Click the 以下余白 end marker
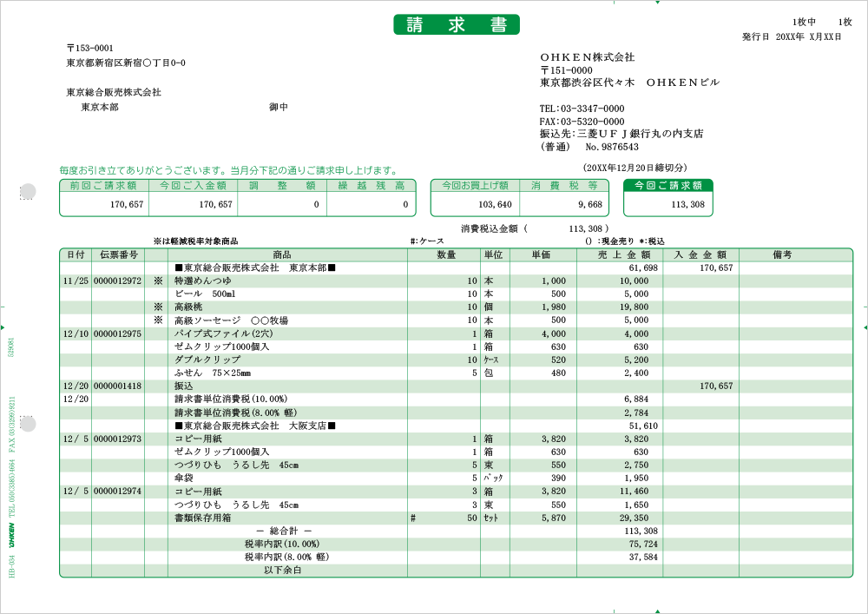Screen dimensions: 868x614 click(x=282, y=571)
